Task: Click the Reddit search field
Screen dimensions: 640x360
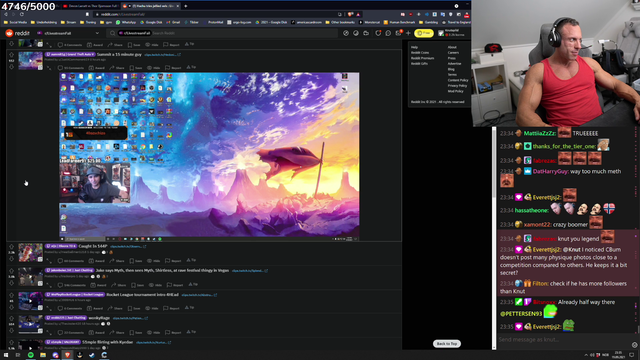Action: point(222,33)
